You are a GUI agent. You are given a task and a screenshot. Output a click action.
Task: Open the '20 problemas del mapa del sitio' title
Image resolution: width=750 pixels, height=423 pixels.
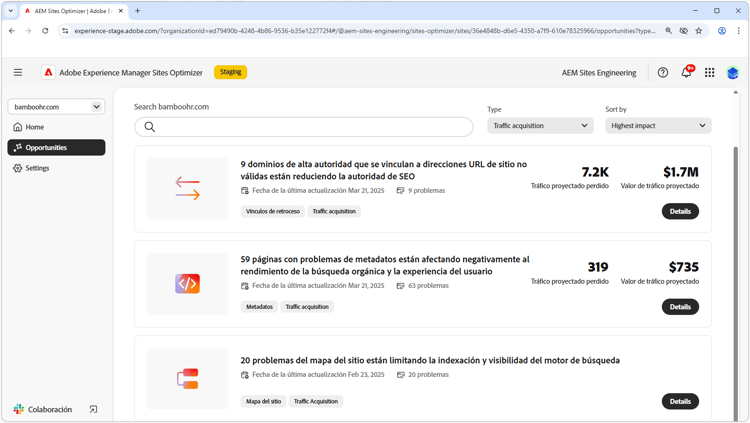pyautogui.click(x=430, y=360)
